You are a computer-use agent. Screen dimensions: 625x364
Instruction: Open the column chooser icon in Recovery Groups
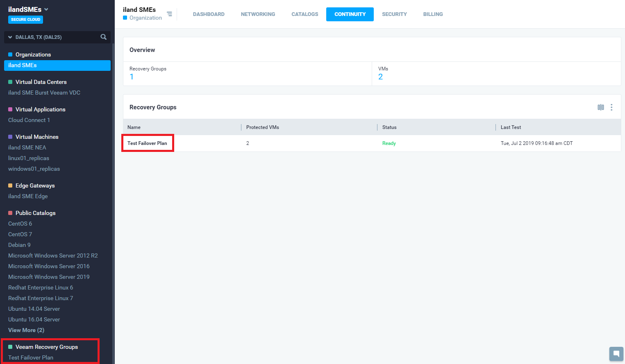[601, 107]
